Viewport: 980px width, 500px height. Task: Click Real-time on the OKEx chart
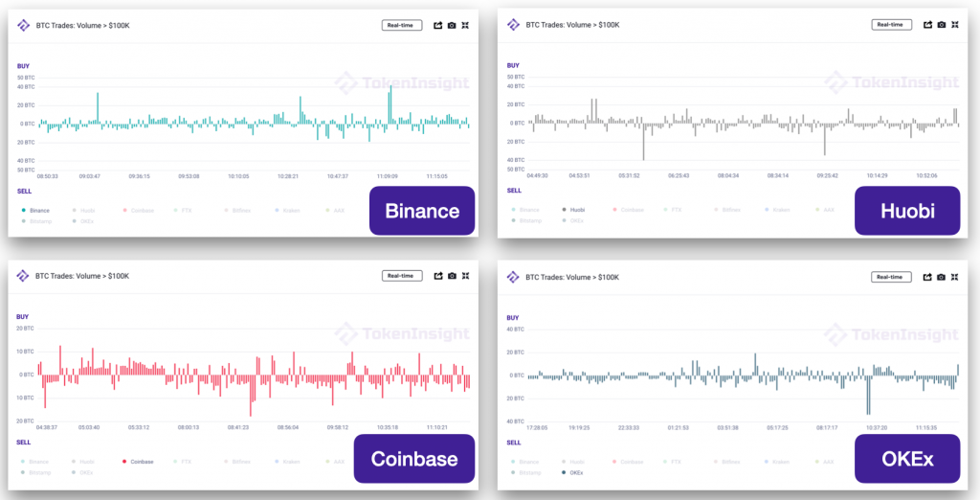click(x=892, y=277)
